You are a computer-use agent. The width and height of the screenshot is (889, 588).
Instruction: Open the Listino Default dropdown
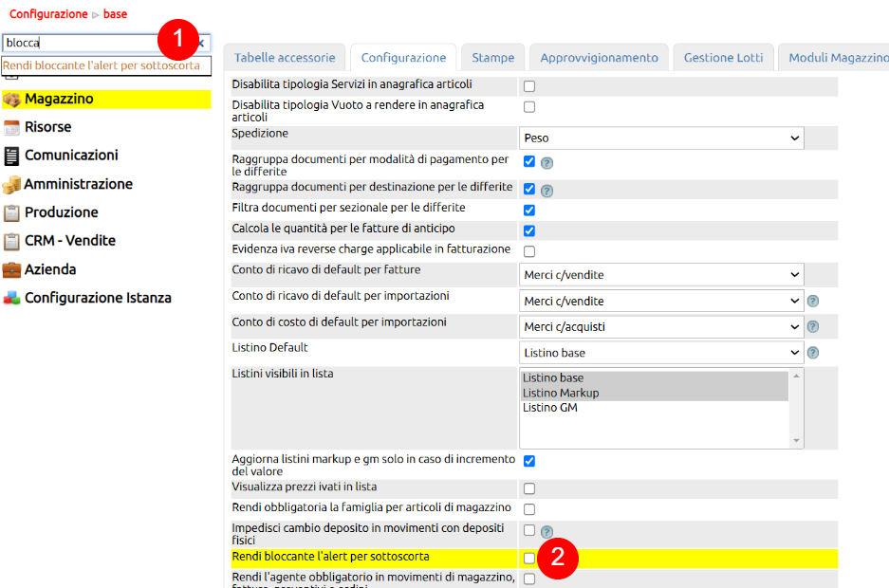coord(661,353)
